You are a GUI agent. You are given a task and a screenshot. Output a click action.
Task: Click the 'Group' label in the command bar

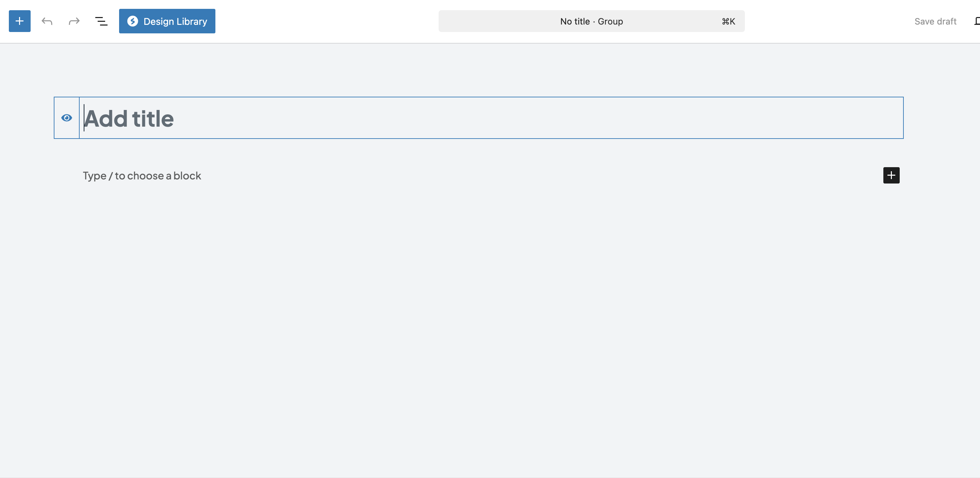point(610,21)
